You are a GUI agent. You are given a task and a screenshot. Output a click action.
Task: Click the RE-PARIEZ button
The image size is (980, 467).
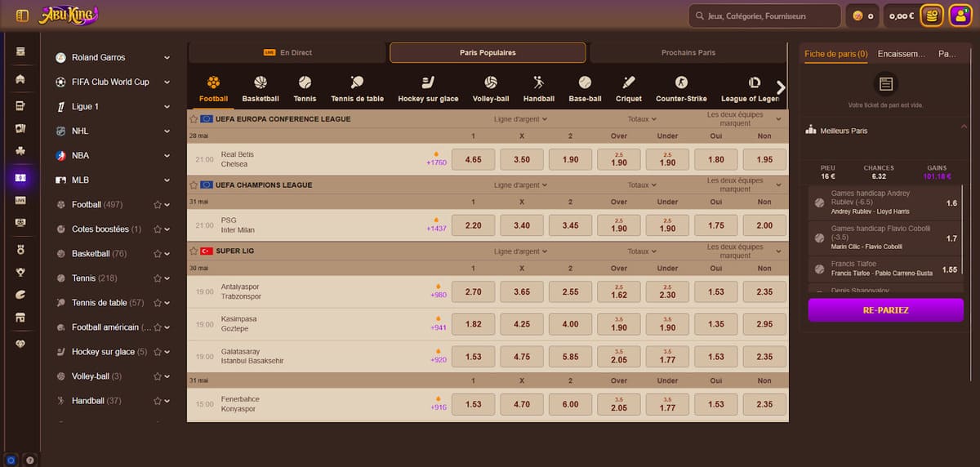point(886,310)
